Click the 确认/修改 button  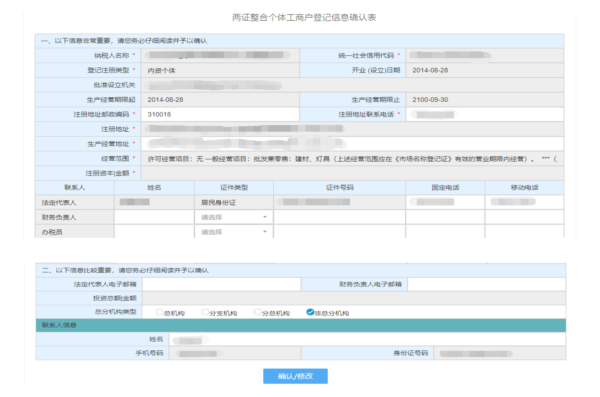pyautogui.click(x=295, y=376)
